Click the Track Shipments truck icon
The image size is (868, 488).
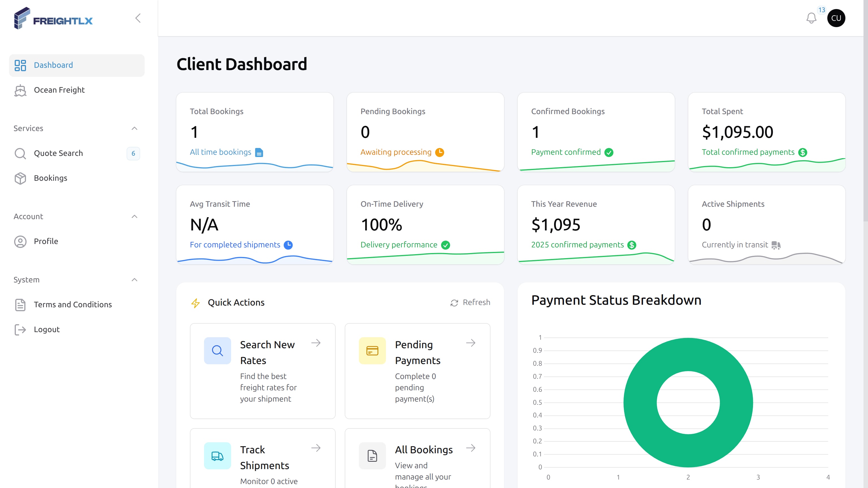click(217, 456)
